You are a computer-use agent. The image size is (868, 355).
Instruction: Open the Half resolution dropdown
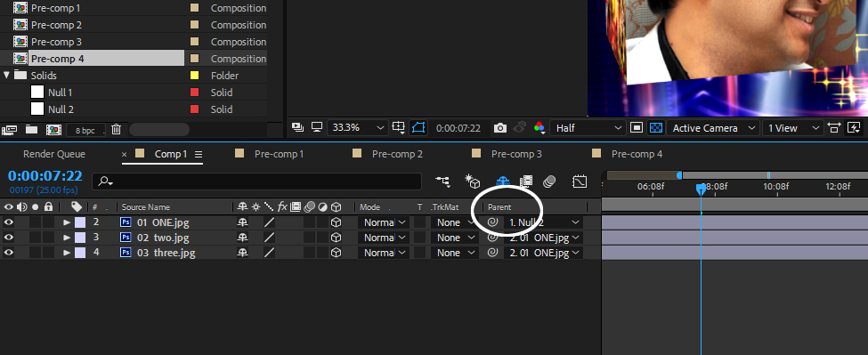(588, 128)
